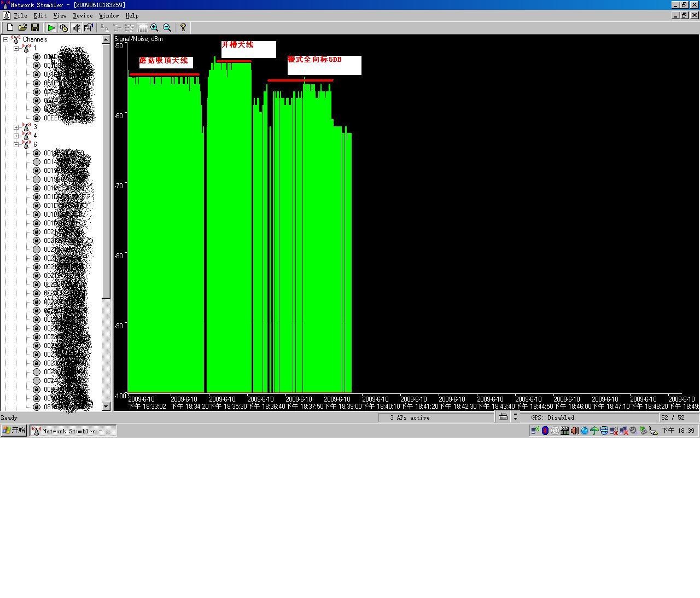Click the -70 axis label
Image resolution: width=700 pixels, height=598 pixels.
(119, 185)
